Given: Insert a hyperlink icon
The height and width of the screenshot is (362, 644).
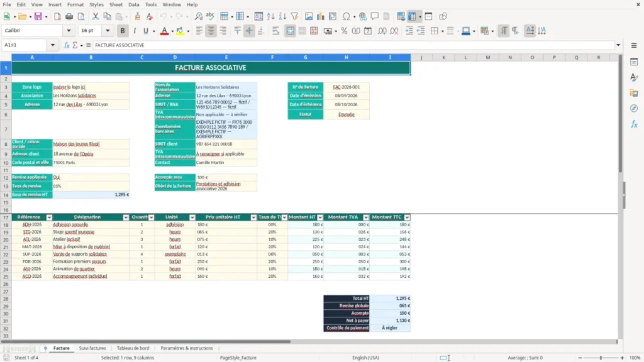Looking at the screenshot, I should coord(363,16).
